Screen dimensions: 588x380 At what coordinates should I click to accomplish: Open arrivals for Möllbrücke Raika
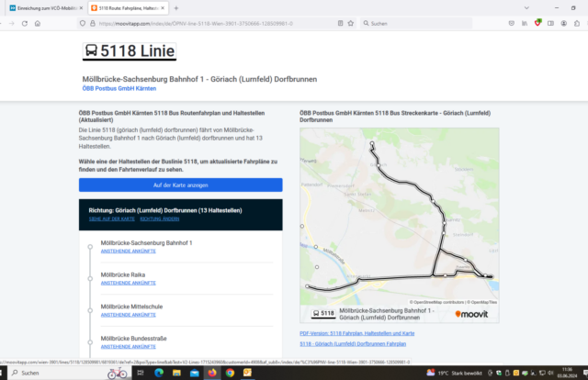129,283
